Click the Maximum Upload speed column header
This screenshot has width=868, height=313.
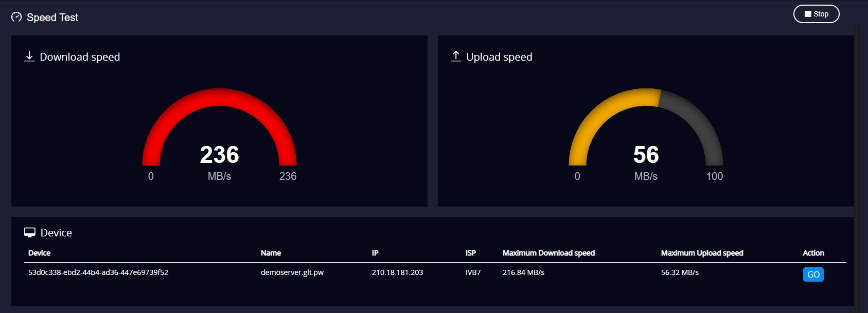tap(702, 253)
